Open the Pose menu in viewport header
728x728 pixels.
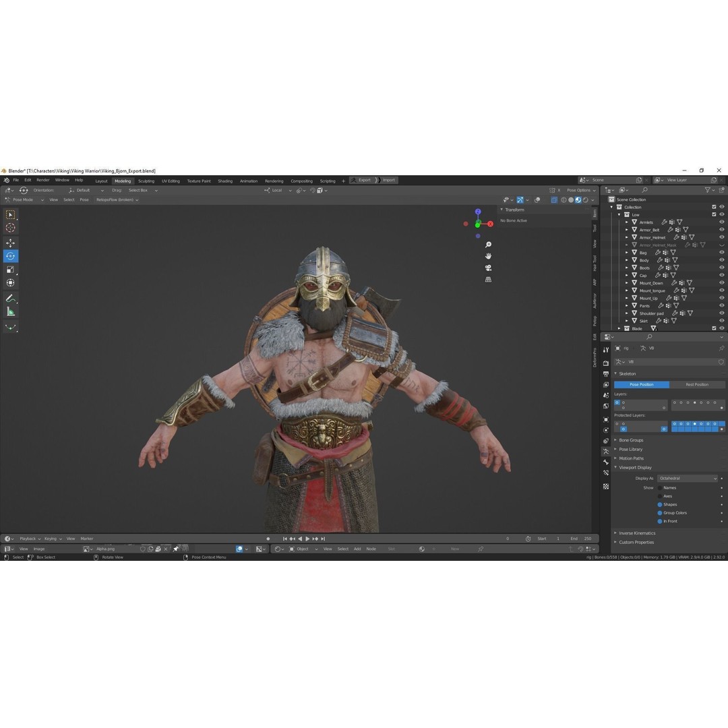coord(84,200)
